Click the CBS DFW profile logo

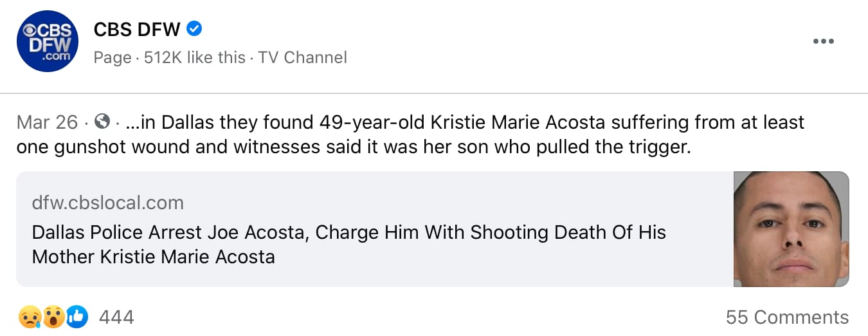coord(47,41)
